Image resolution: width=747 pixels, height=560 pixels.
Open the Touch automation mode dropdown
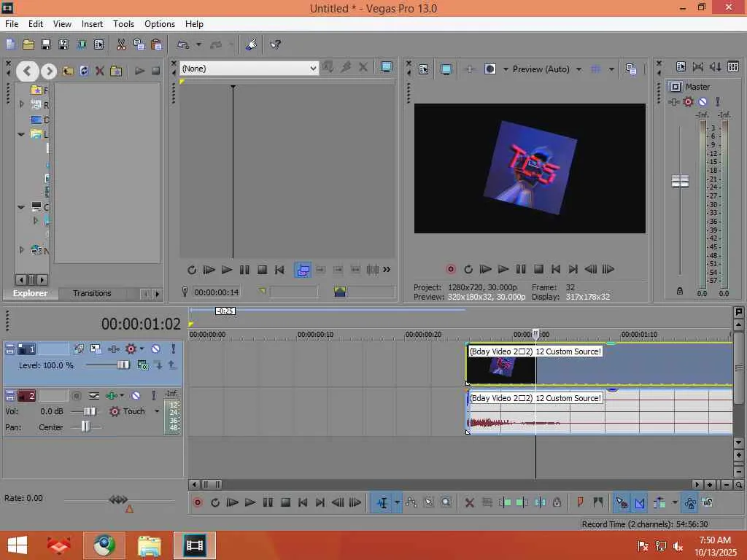[x=157, y=411]
